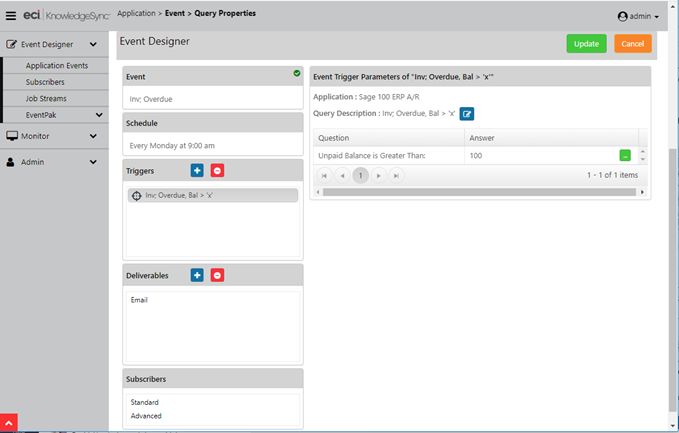The width and height of the screenshot is (679, 433).
Task: Open the admin user menu
Action: 638,16
